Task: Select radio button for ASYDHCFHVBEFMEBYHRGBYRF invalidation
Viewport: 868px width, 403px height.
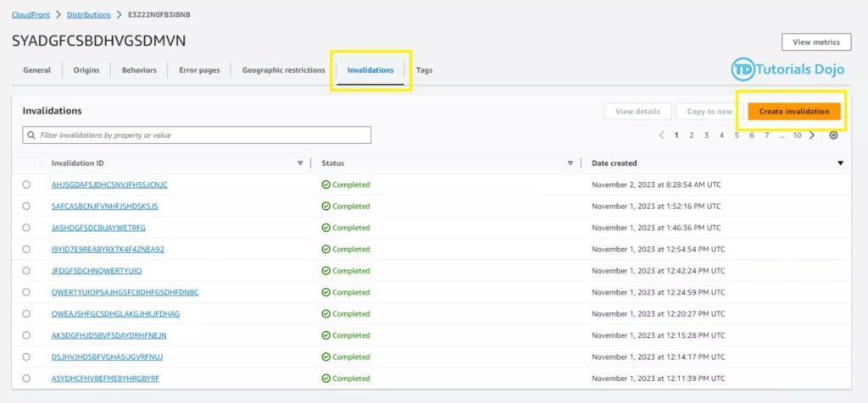Action: coord(26,378)
